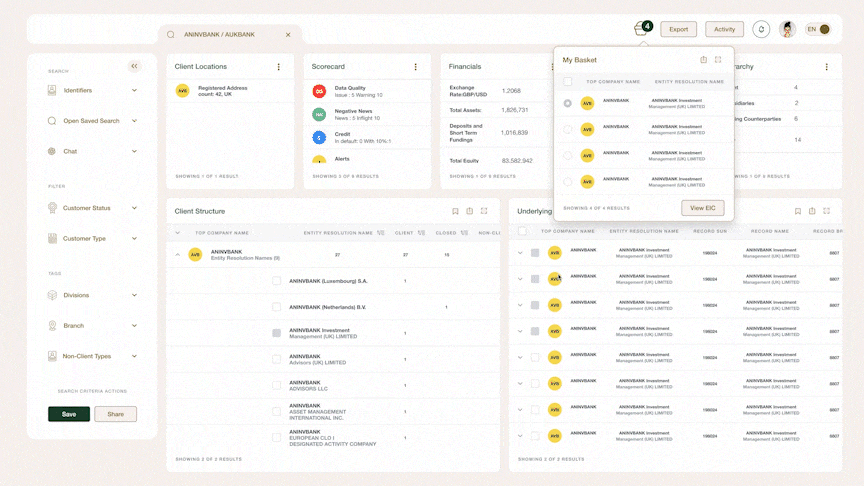Click ANINVBANK ADVISORS LLC row text

coord(309,385)
